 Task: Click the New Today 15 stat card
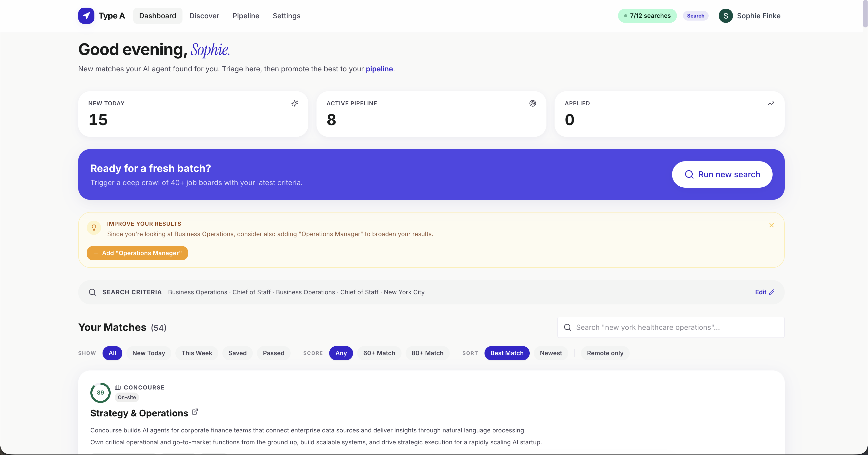[193, 114]
